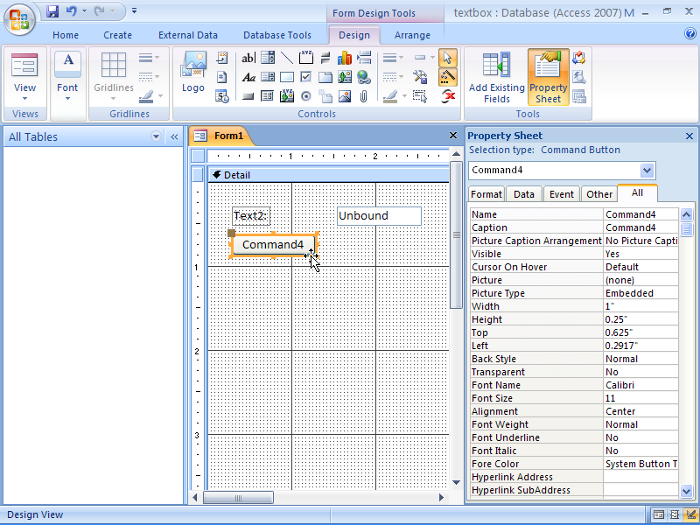Click the Select All controls icon
700x525 pixels.
420,96
